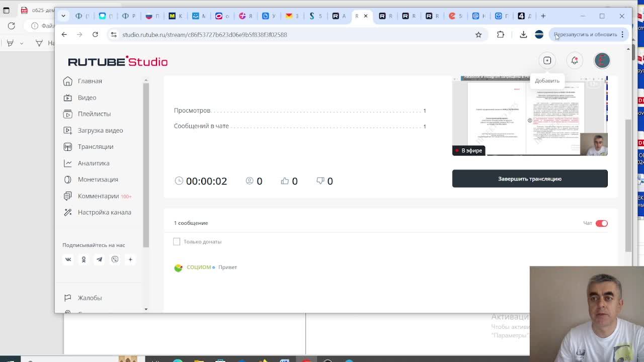The image size is (644, 362).
Task: Open Комментарии with 100+ badge
Action: coord(104,196)
